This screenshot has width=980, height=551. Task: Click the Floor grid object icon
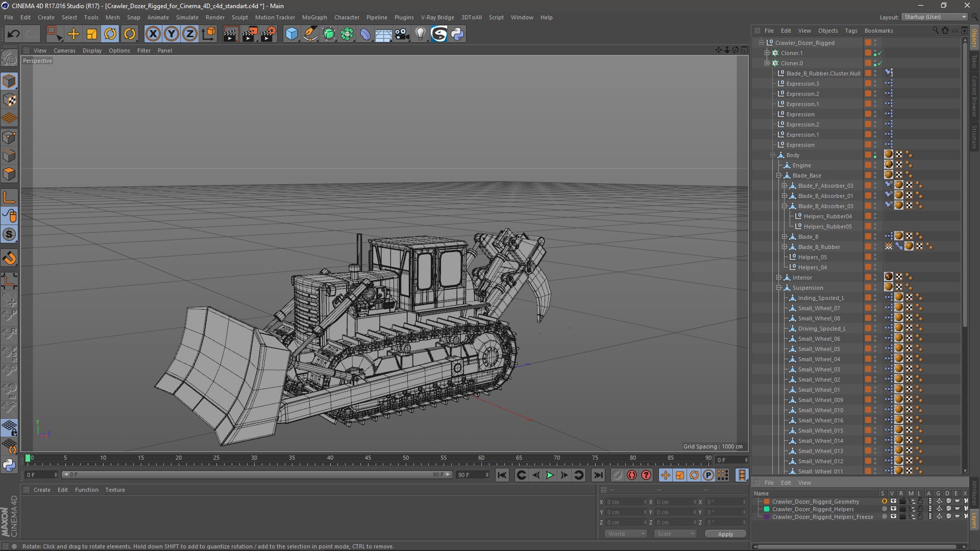point(383,34)
